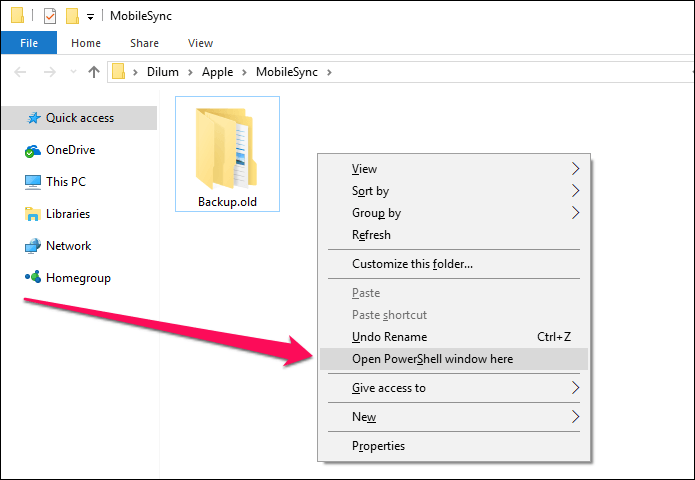Click the New folder icon in title bar
This screenshot has width=695, height=480.
click(x=72, y=16)
